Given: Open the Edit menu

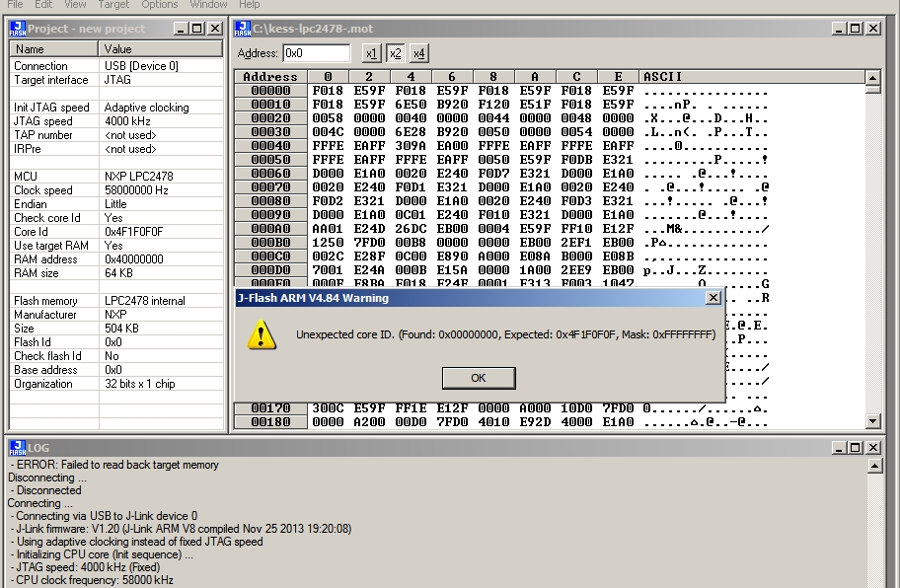Looking at the screenshot, I should (43, 5).
